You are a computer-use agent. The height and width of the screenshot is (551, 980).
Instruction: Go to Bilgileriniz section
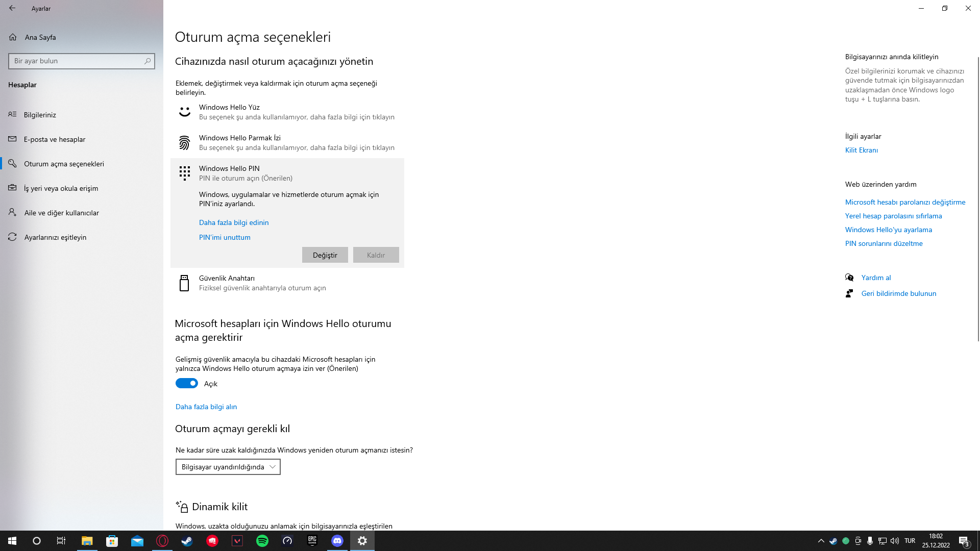coord(40,115)
